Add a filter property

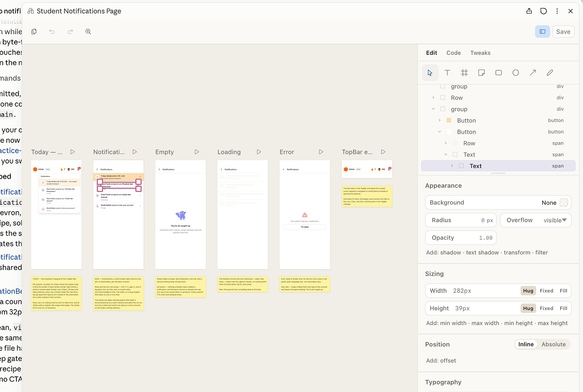[x=542, y=253]
